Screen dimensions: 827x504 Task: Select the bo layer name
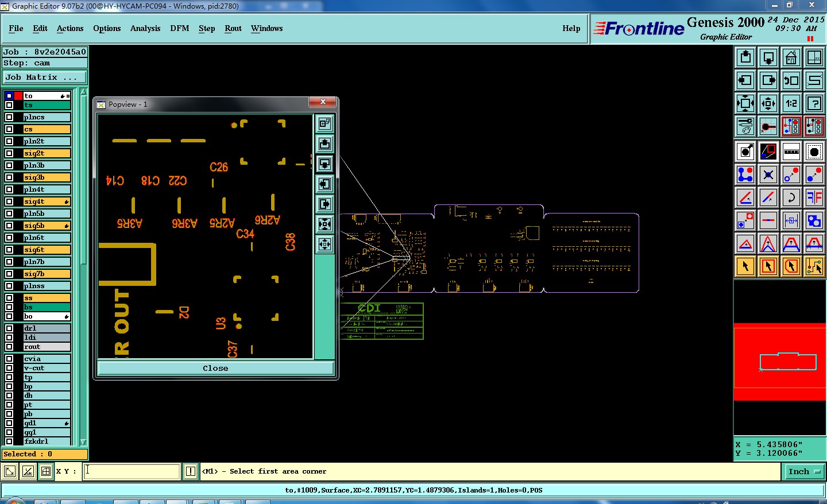point(47,316)
